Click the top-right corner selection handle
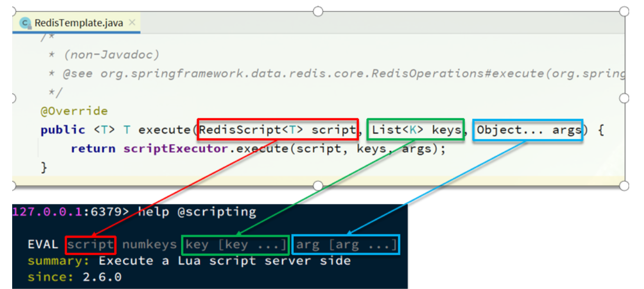 point(624,11)
